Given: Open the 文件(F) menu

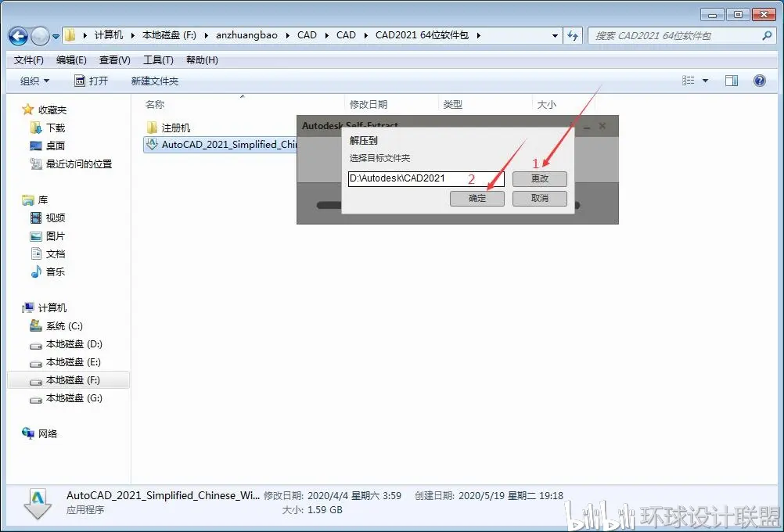Looking at the screenshot, I should pyautogui.click(x=28, y=60).
